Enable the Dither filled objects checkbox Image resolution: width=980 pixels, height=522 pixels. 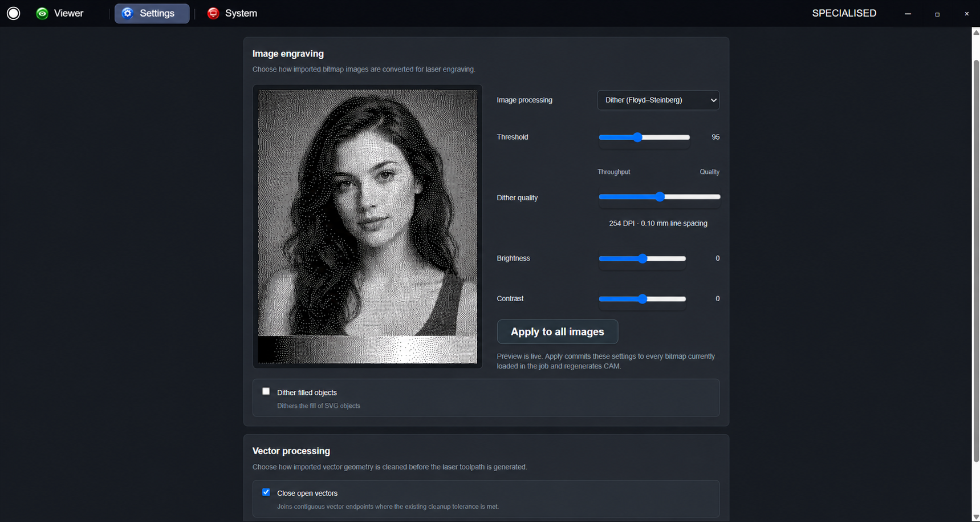point(266,391)
